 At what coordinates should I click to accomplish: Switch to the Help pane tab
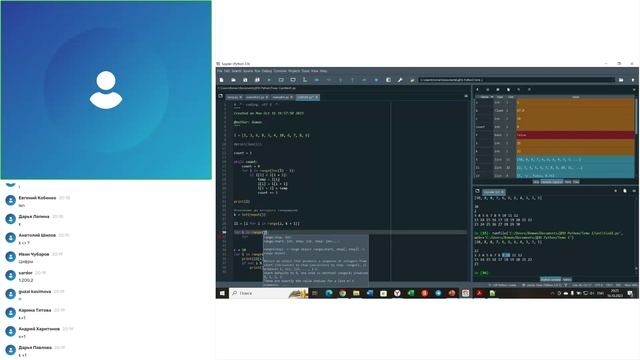pos(536,182)
